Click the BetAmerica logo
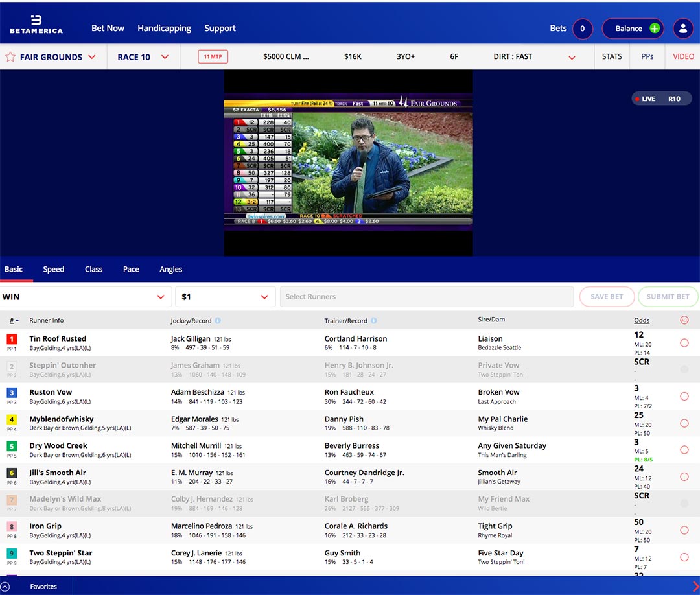The width and height of the screenshot is (700, 595). (x=36, y=25)
